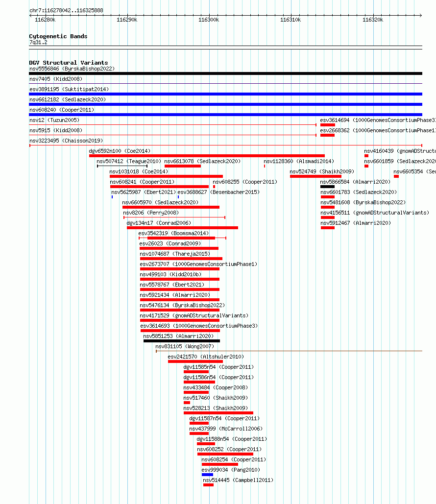Click nsv6605970 (Sedlazeck2020) label
Screen dimensions: 436x504
click(x=160, y=202)
